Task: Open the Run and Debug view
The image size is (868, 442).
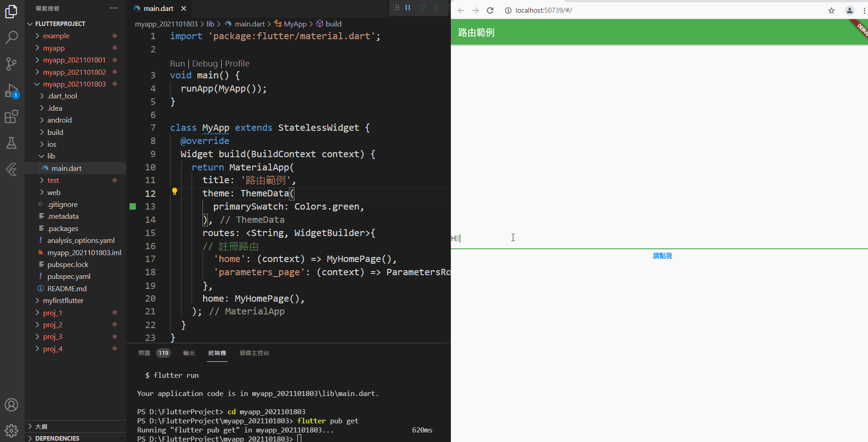Action: pyautogui.click(x=11, y=90)
